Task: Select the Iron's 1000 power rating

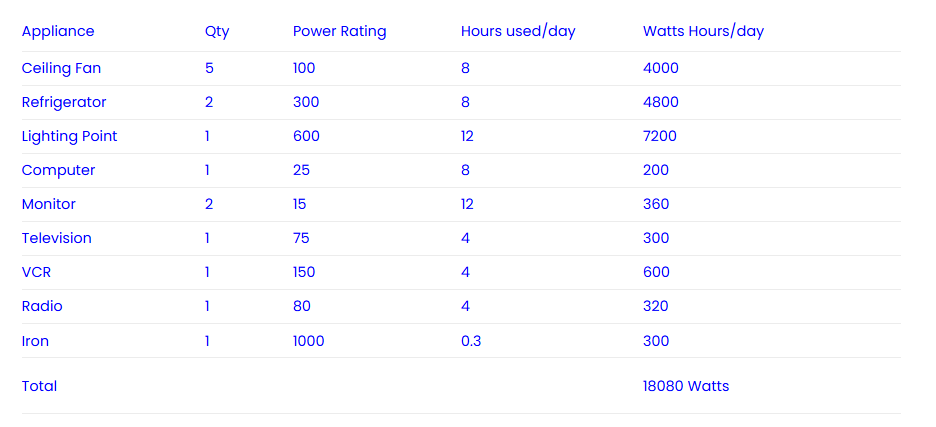Action: (309, 341)
